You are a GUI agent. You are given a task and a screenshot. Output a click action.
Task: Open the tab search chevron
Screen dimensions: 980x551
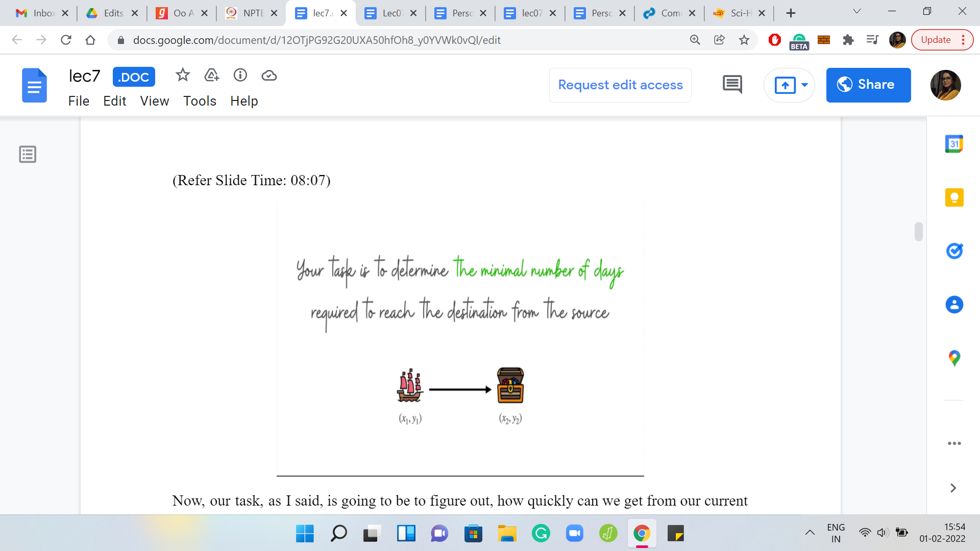pyautogui.click(x=857, y=12)
